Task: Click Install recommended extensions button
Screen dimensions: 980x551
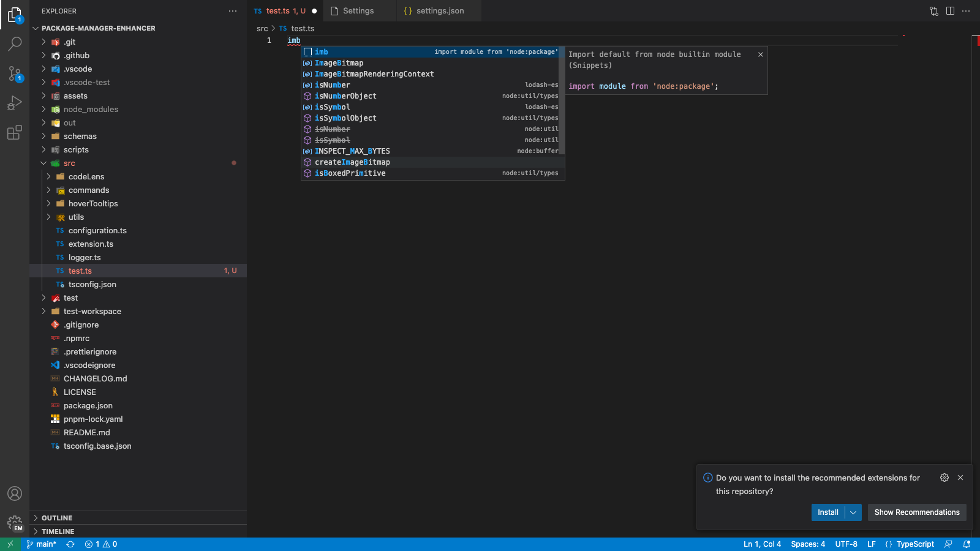Action: (x=828, y=512)
